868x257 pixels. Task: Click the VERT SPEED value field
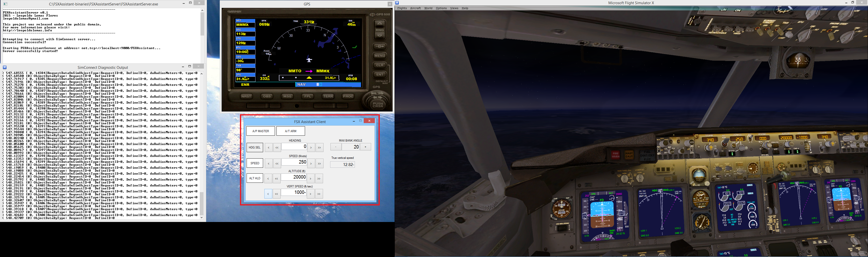point(293,192)
